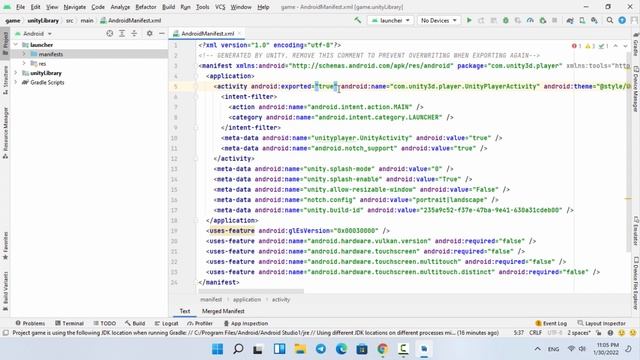Open the File menu
The image size is (640, 360).
20,7
